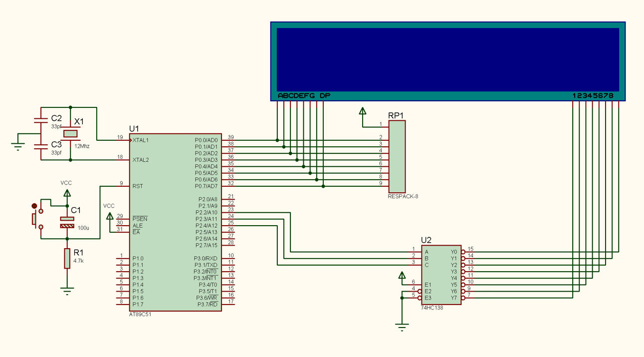Click the 33pf value under C2
The image size is (644, 357).
click(x=55, y=127)
